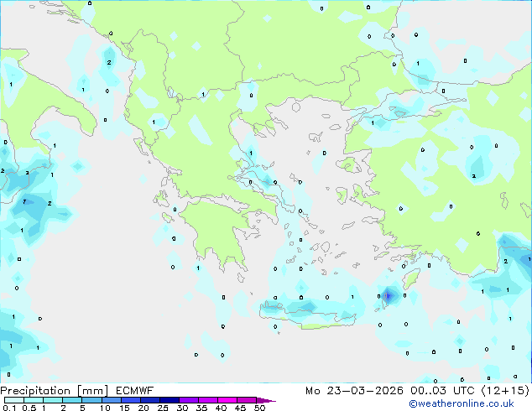Click the 'ECMWF' model label
The image size is (532, 411).
coord(135,391)
